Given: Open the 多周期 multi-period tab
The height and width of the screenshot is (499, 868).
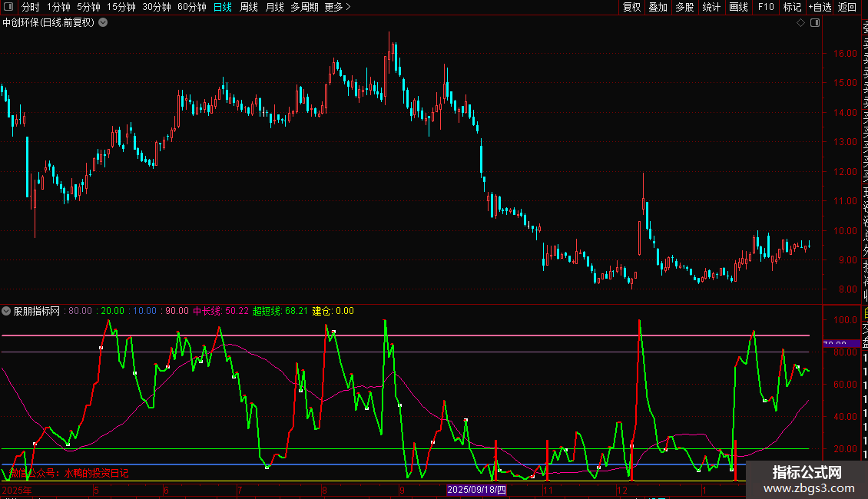Looking at the screenshot, I should (304, 8).
